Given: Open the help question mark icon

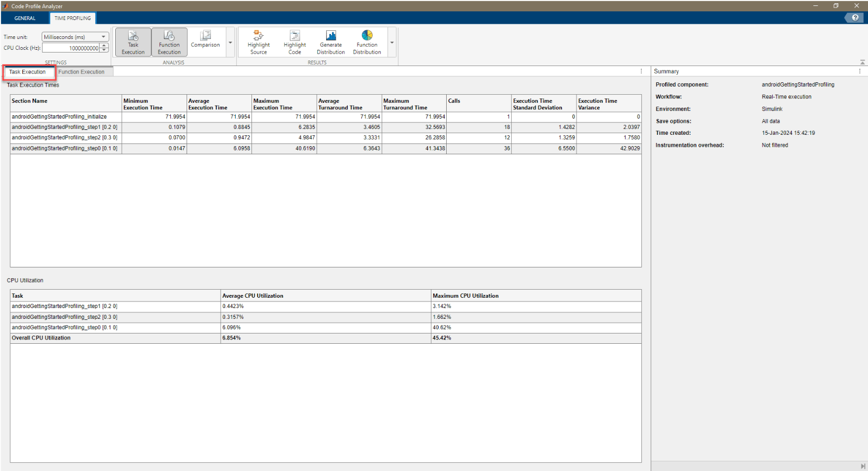Looking at the screenshot, I should pyautogui.click(x=854, y=18).
